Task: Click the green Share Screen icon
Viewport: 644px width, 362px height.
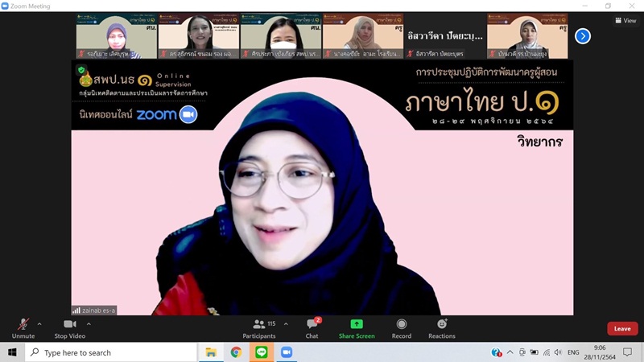Action: coord(357,324)
